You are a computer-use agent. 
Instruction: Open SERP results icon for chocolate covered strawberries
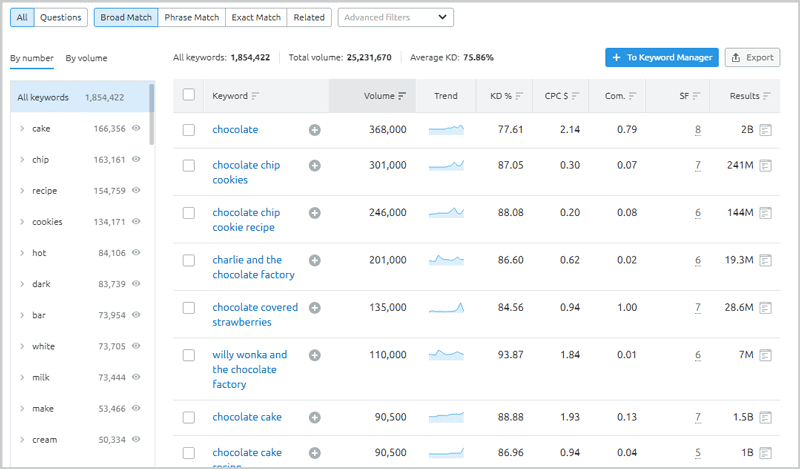766,308
